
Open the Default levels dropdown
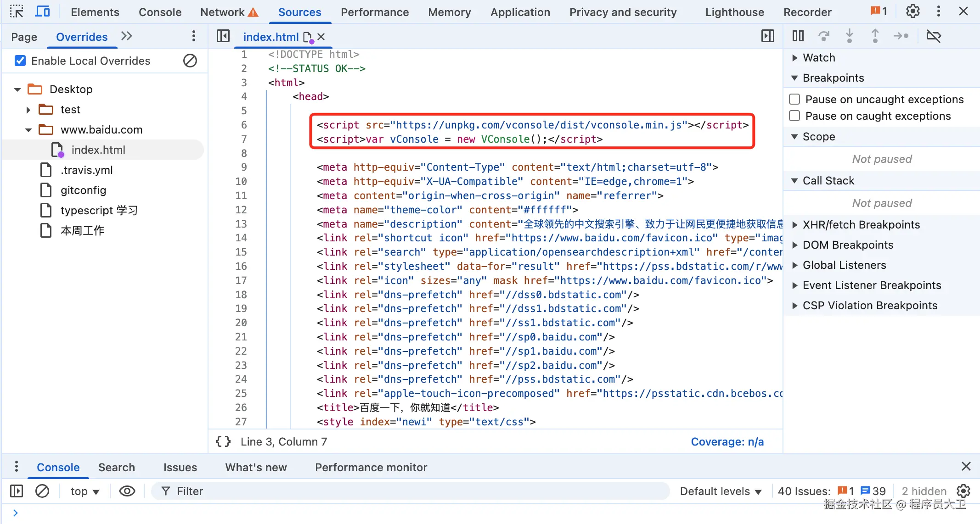coord(720,491)
